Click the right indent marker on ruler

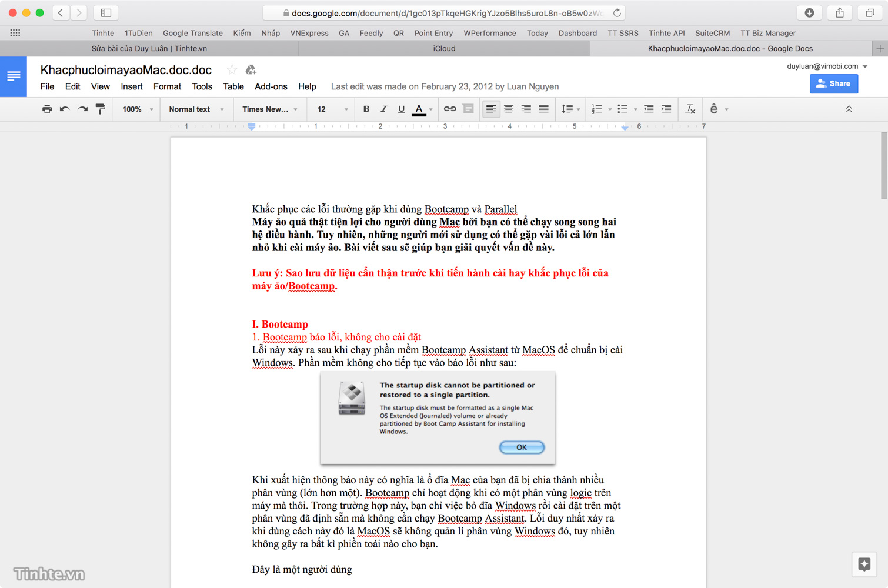(x=625, y=127)
